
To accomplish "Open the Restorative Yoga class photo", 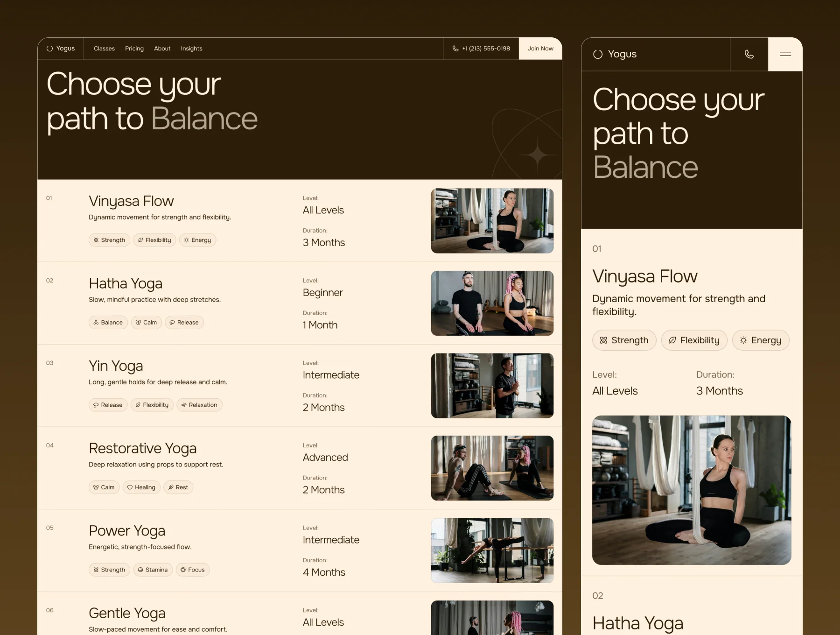I will tap(492, 468).
